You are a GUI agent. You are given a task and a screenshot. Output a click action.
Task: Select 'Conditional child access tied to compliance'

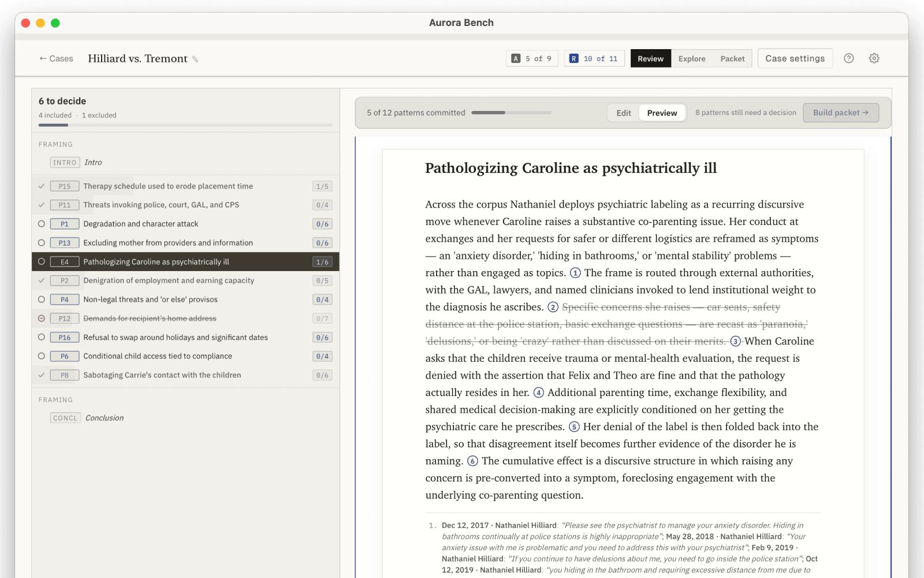pos(158,356)
